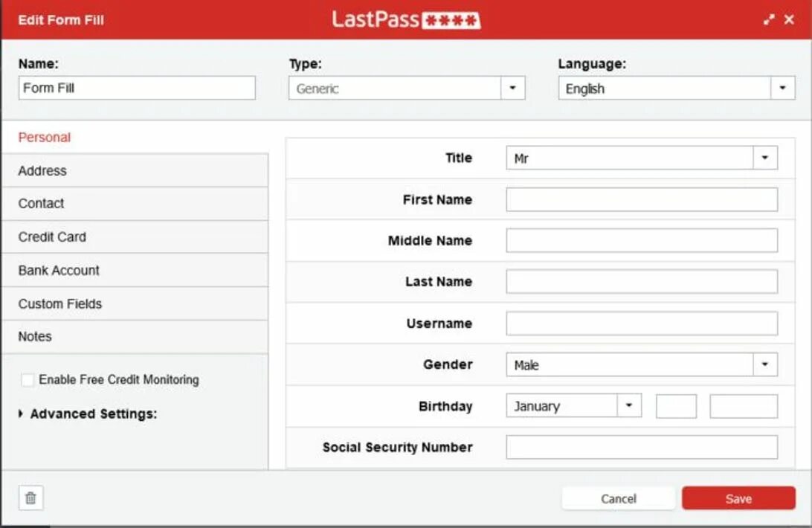This screenshot has height=528, width=812.
Task: Open the Notes tab
Action: pos(135,337)
